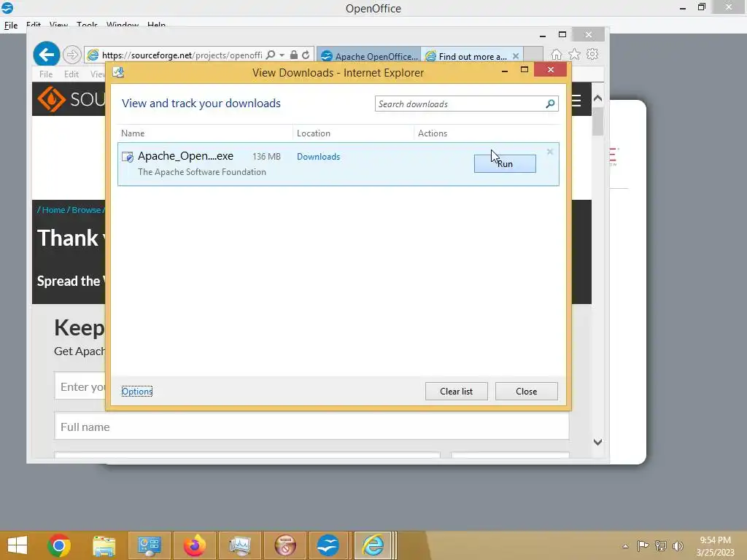This screenshot has height=560, width=747.
Task: Click the SourceForge logo icon
Action: click(52, 99)
